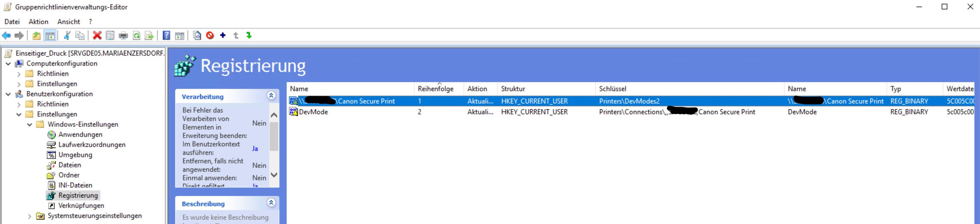Collapse the Computerkonfiguration node
The height and width of the screenshot is (224, 980).
8,64
